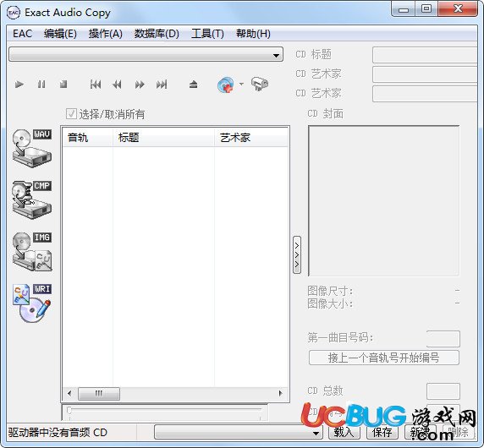Click the 第一曲目号码 input field
This screenshot has height=448, width=484.
pyautogui.click(x=443, y=339)
